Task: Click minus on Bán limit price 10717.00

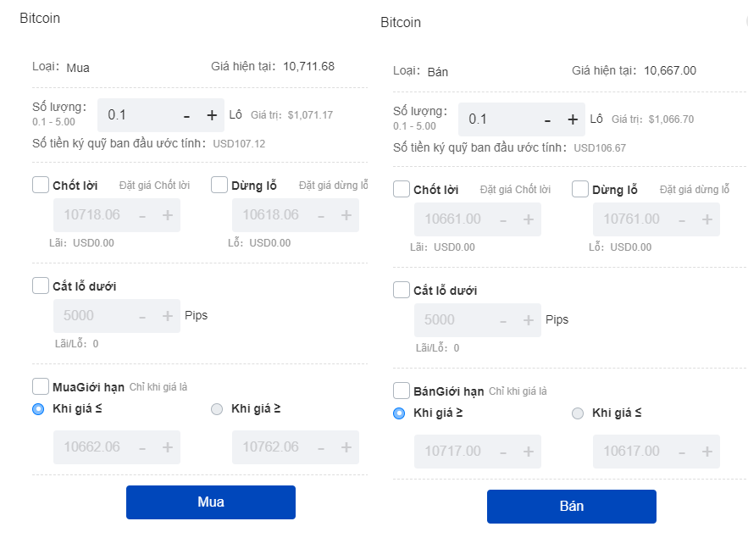Action: (x=503, y=452)
